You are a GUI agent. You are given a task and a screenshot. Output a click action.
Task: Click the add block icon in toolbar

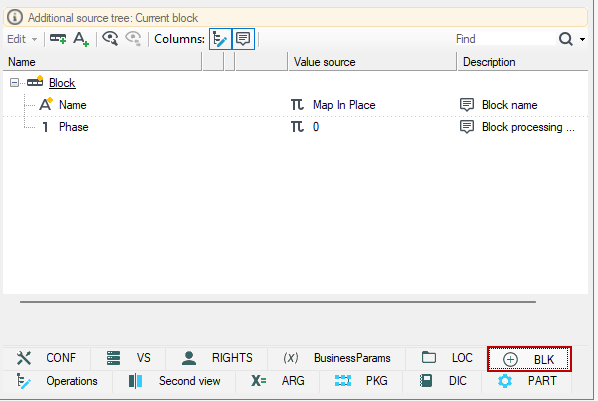tap(58, 39)
